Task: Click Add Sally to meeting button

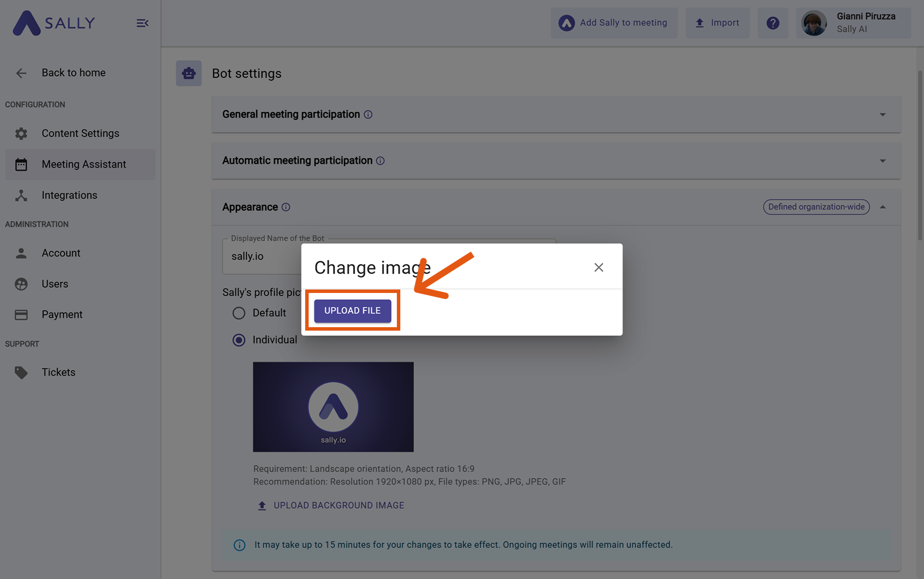Action: pyautogui.click(x=614, y=23)
